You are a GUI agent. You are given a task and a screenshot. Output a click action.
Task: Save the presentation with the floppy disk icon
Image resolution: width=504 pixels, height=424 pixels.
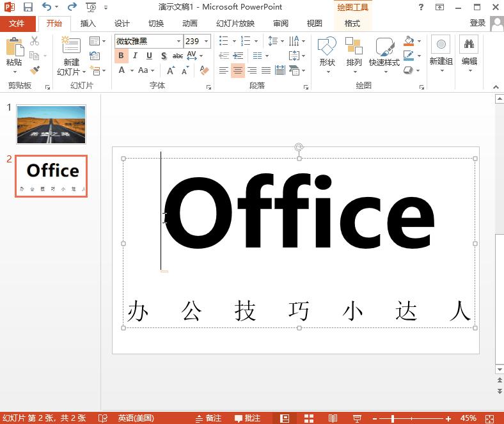28,7
